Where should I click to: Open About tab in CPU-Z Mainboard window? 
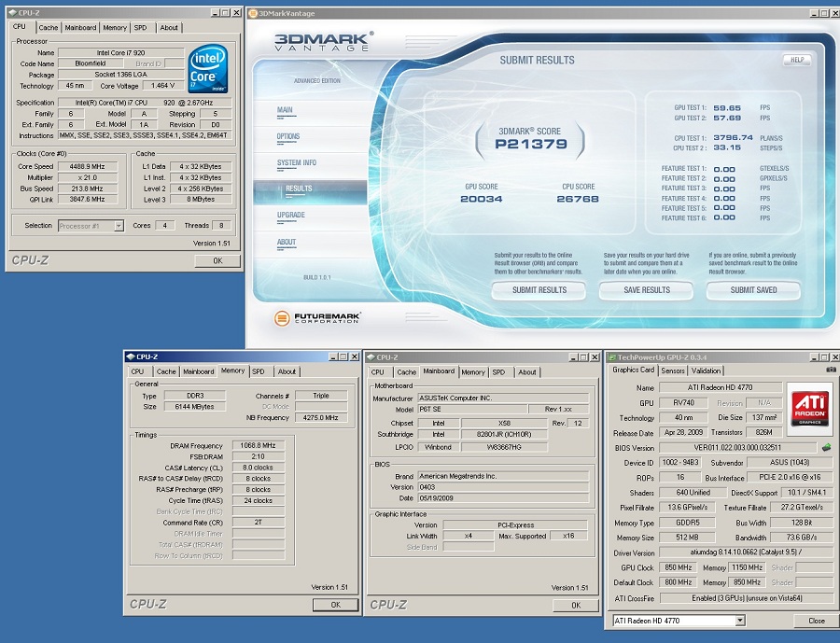coord(527,371)
